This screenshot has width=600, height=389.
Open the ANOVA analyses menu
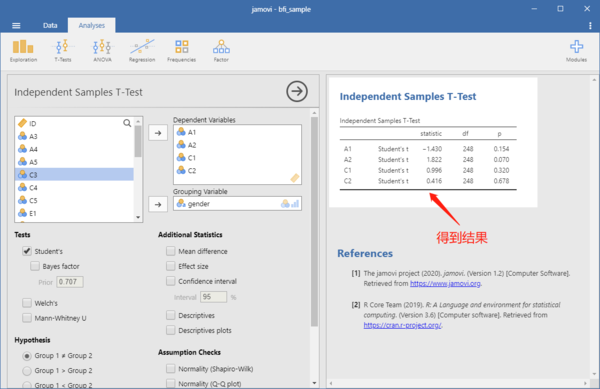click(102, 51)
